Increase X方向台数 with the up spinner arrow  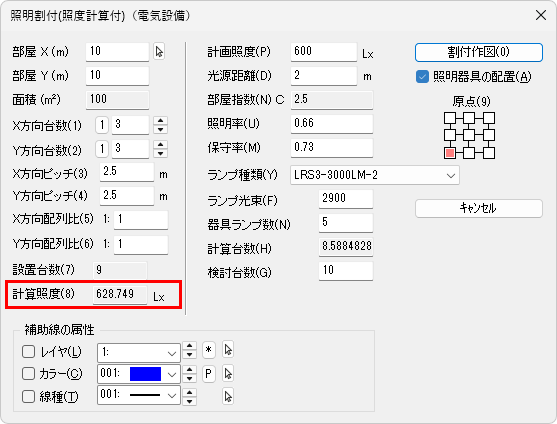(x=161, y=121)
